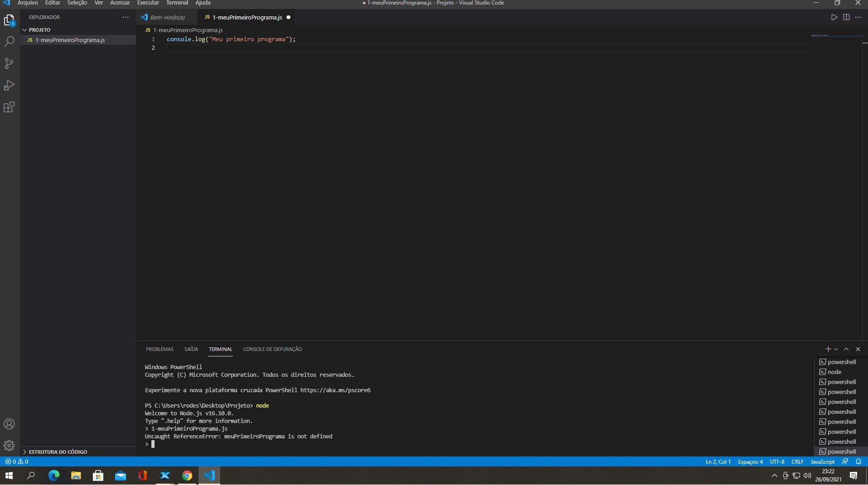Switch to CONSOLE DE DEPURAÇÃO tab
Image resolution: width=868 pixels, height=485 pixels.
(272, 349)
